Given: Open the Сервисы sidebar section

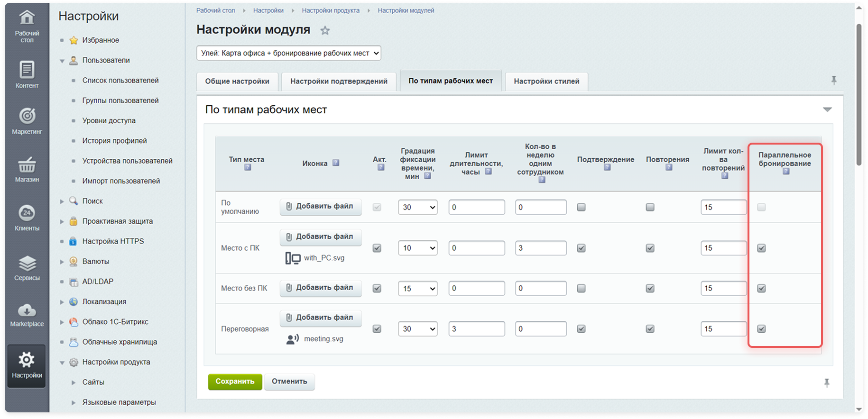Looking at the screenshot, I should pos(27,268).
